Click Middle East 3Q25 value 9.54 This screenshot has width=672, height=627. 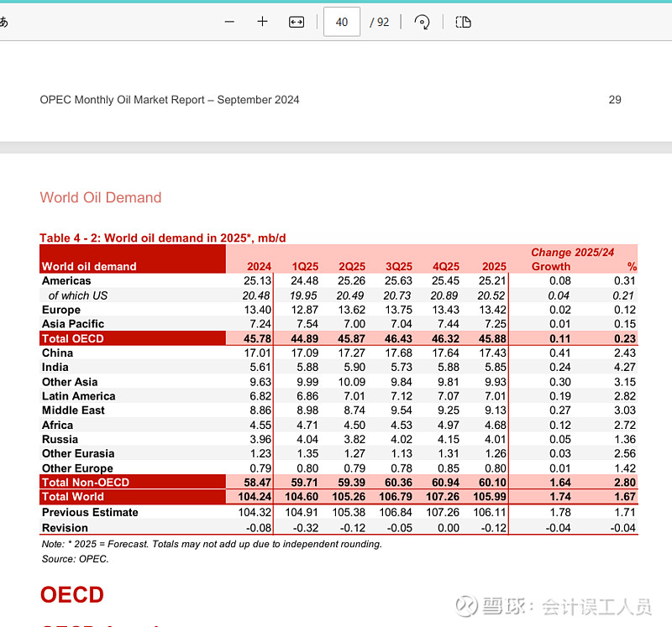coord(402,410)
